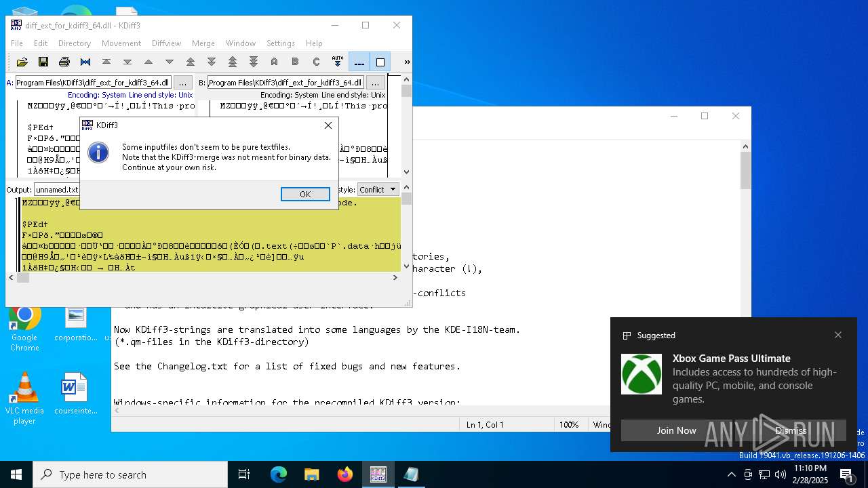This screenshot has height=488, width=868.
Task: Open the Directory menu
Action: click(x=75, y=43)
